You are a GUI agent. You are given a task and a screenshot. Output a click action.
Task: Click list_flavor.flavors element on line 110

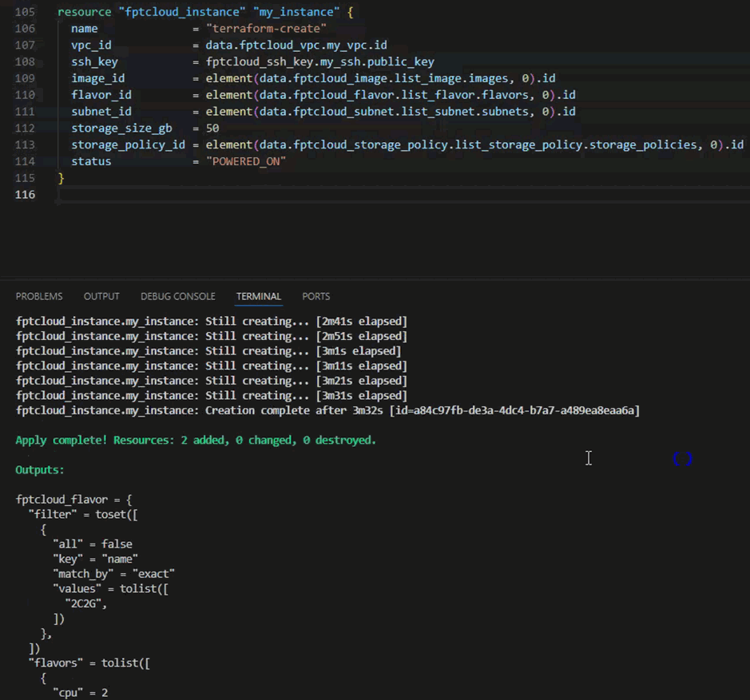point(464,95)
